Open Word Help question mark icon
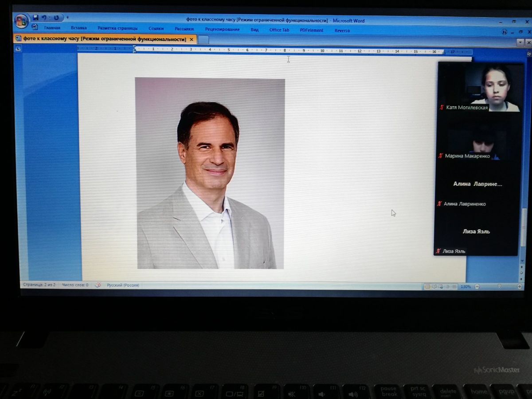The width and height of the screenshot is (532, 399). click(x=505, y=32)
